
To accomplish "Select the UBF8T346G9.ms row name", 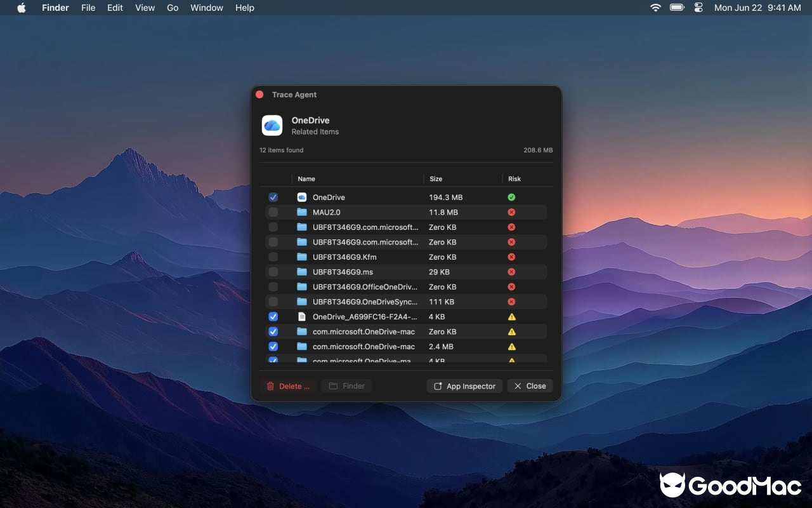I will [343, 272].
